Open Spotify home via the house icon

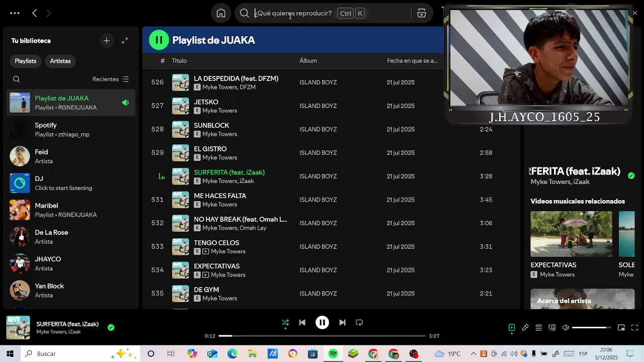pos(221,13)
